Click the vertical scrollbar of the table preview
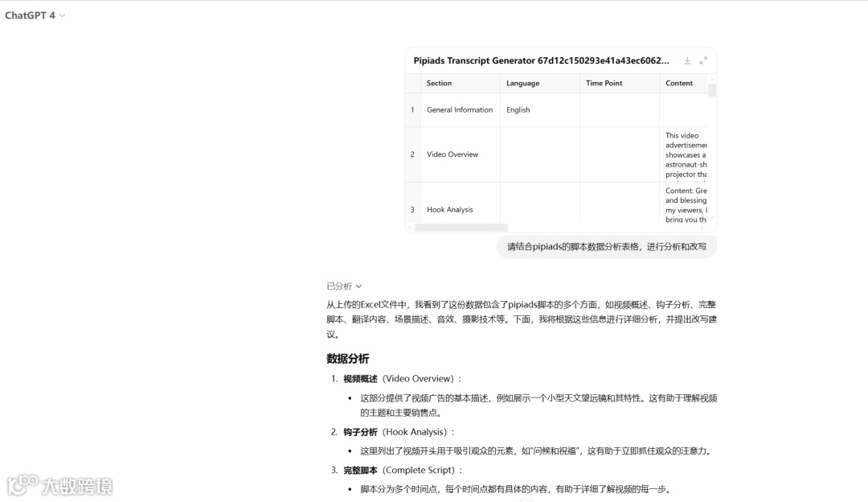The image size is (868, 502). coord(712,90)
